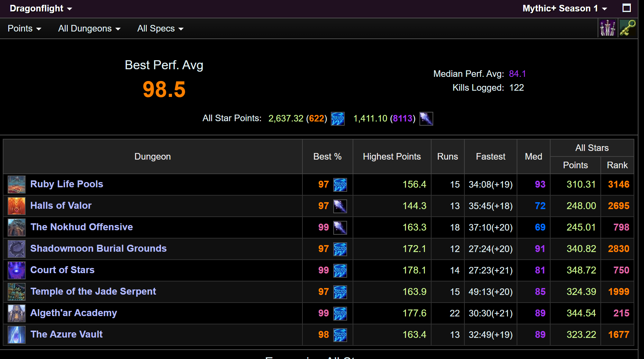Click the Algeth'ar Academy dungeon icon
This screenshot has height=359, width=644.
(x=16, y=313)
